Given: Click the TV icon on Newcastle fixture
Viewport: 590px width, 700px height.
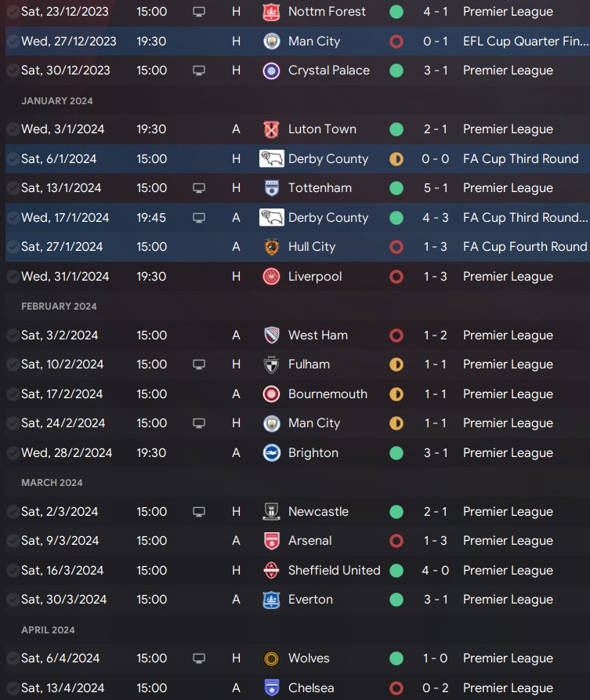Looking at the screenshot, I should click(x=199, y=512).
